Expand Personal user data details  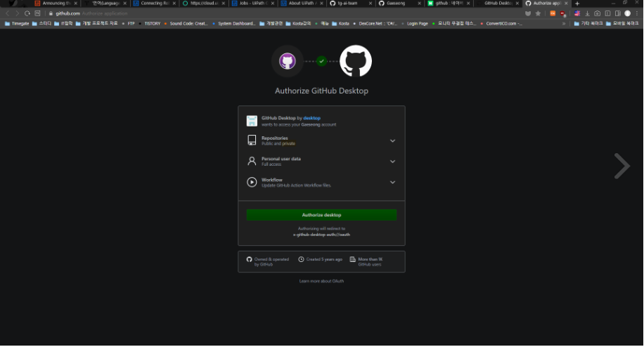[392, 161]
